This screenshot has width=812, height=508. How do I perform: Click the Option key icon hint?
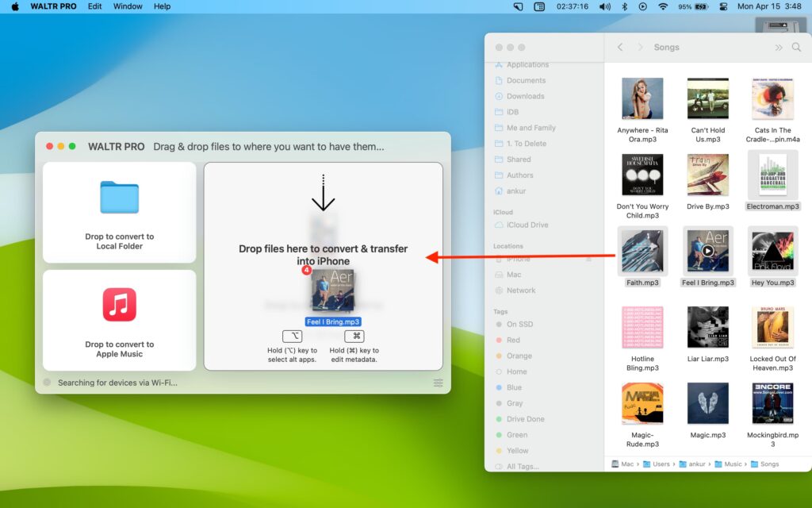point(292,336)
